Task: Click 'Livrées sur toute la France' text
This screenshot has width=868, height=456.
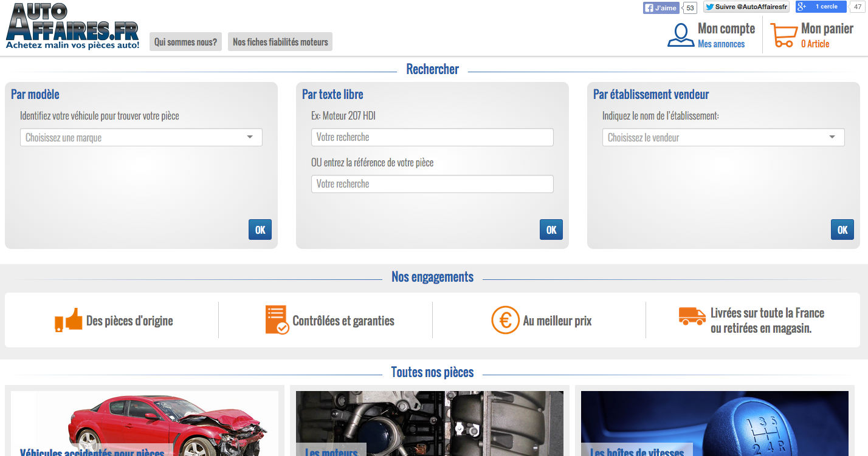Action: 767,313
